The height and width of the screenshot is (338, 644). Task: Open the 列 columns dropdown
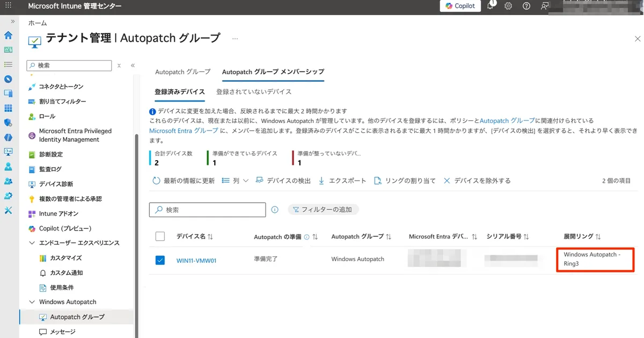[x=235, y=181]
